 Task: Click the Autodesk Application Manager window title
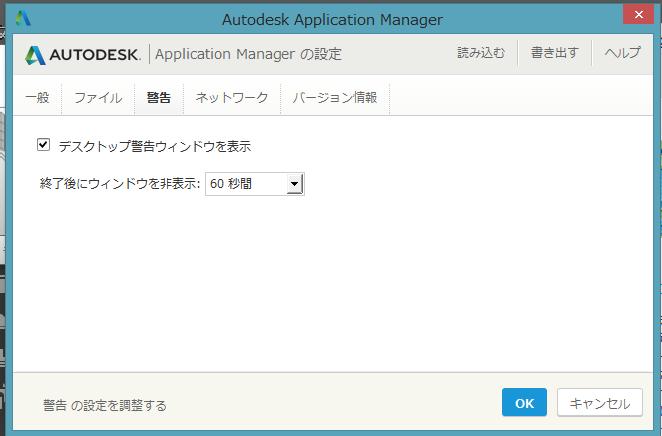tap(333, 19)
